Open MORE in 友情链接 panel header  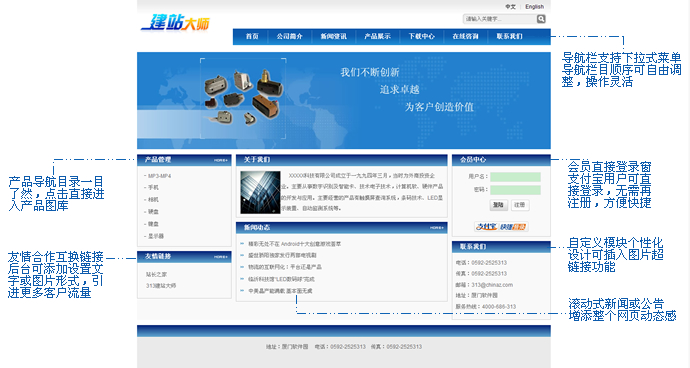click(x=221, y=257)
